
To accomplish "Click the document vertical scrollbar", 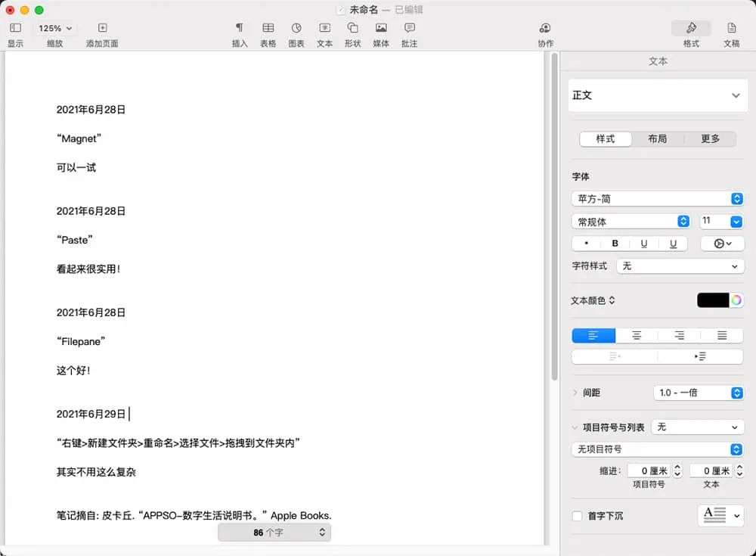I will coord(554,216).
